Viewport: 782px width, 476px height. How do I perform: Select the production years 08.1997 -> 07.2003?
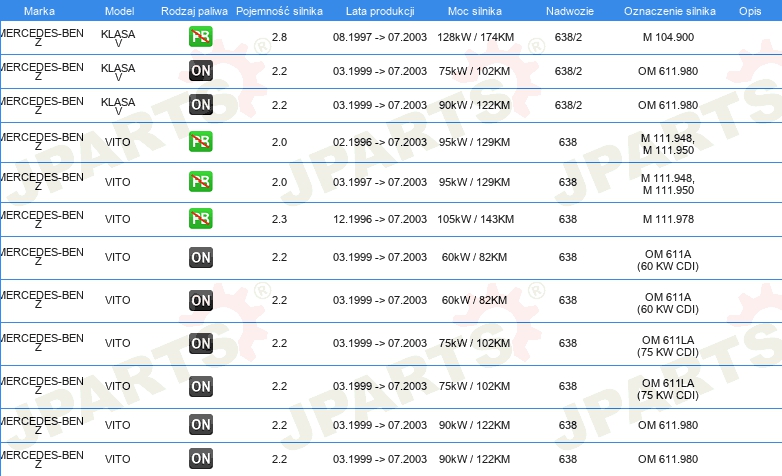click(x=380, y=37)
